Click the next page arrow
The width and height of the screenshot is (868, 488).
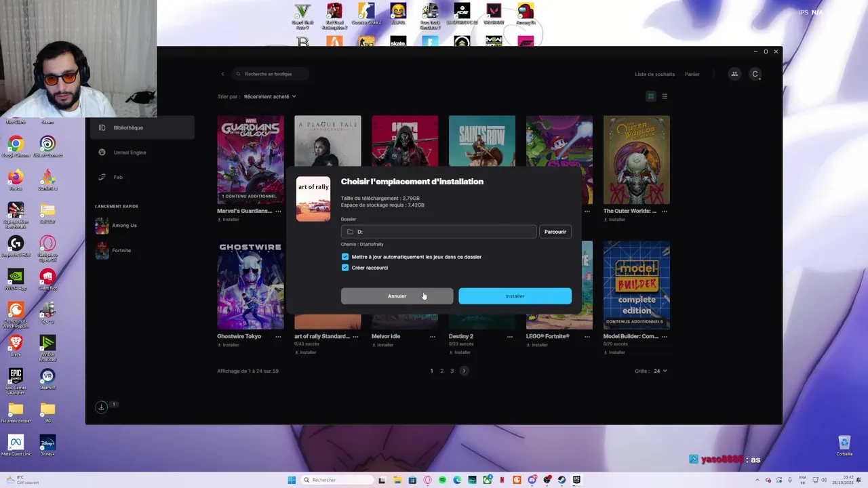pyautogui.click(x=464, y=371)
